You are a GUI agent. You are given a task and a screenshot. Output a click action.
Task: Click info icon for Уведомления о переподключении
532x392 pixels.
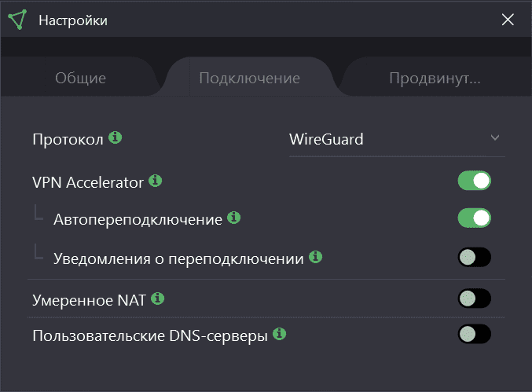tap(315, 256)
